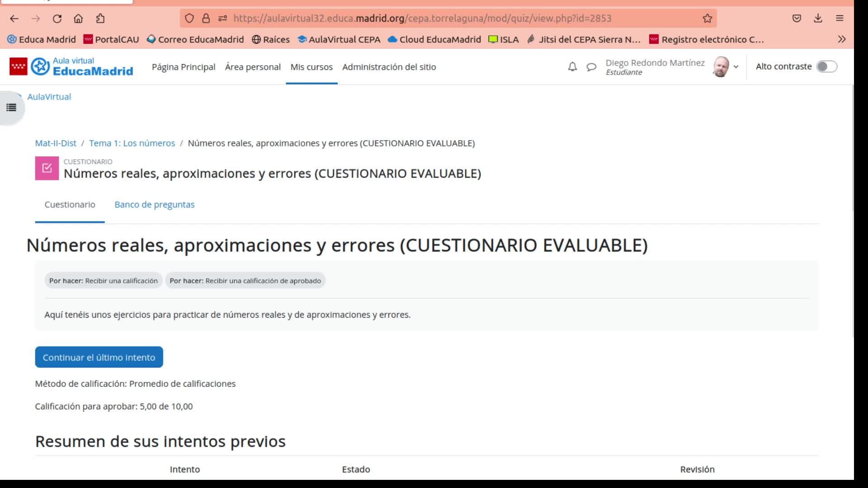Open the Raíces bookmark
Screen dimensions: 868x488
coord(271,39)
